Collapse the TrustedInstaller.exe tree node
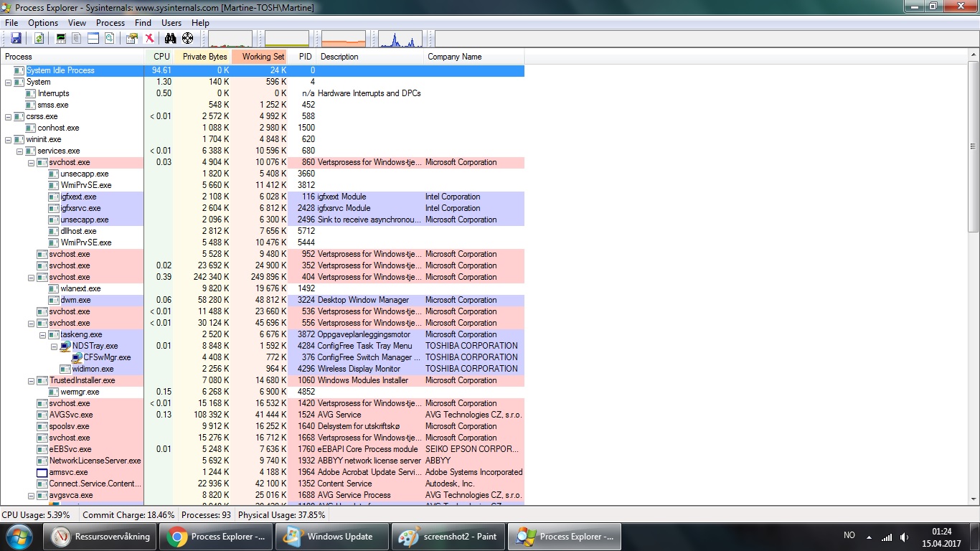 pos(31,380)
